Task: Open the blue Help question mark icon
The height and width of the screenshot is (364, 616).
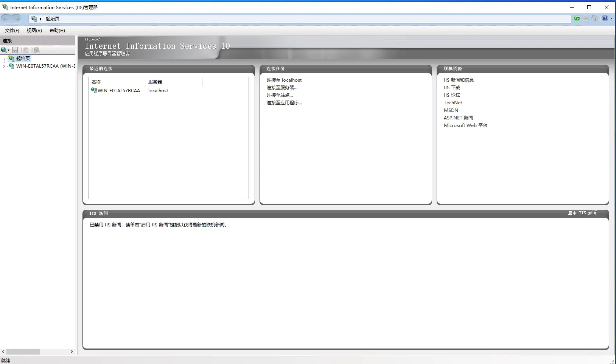Action: (x=605, y=18)
